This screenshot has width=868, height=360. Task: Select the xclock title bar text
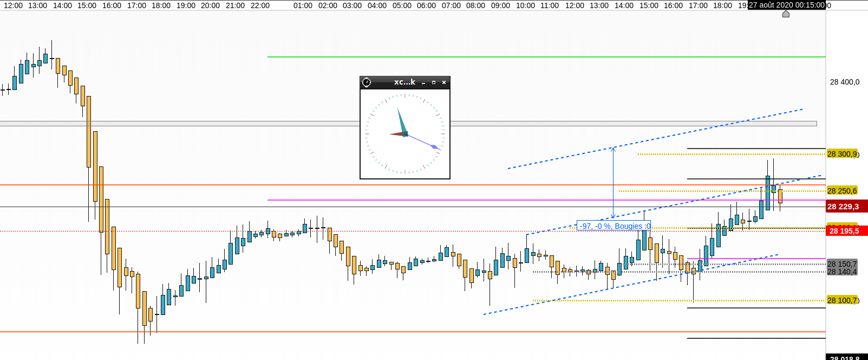pos(404,82)
